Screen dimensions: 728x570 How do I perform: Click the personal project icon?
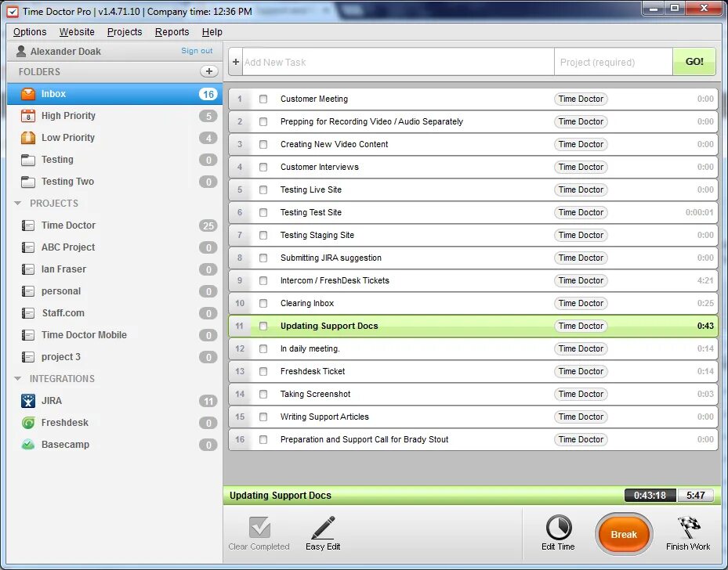[28, 291]
